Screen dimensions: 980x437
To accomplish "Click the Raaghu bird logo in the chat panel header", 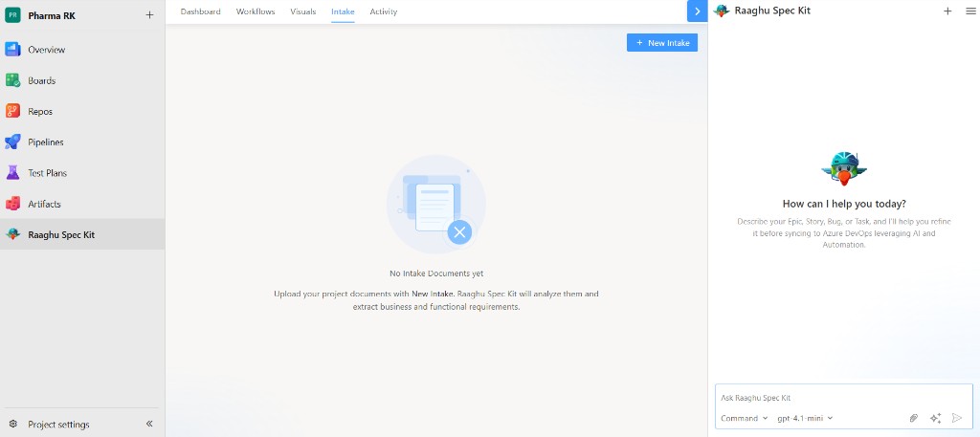I will point(722,11).
